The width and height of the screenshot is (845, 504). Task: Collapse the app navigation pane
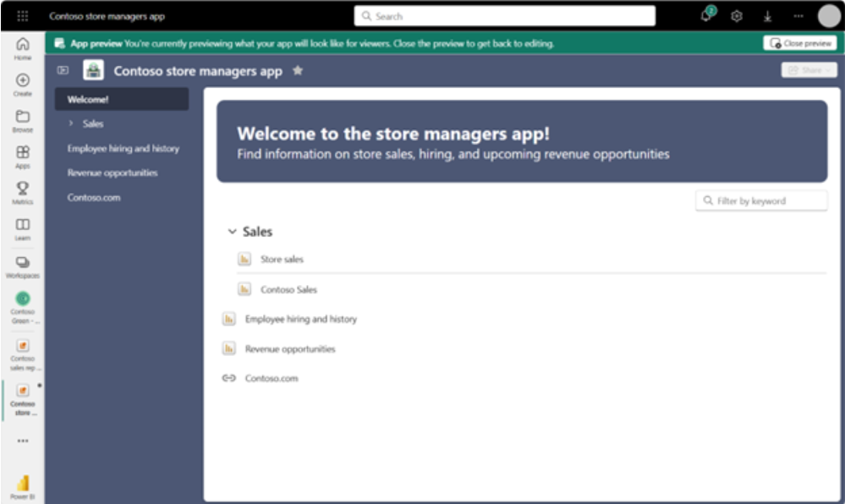pos(61,71)
